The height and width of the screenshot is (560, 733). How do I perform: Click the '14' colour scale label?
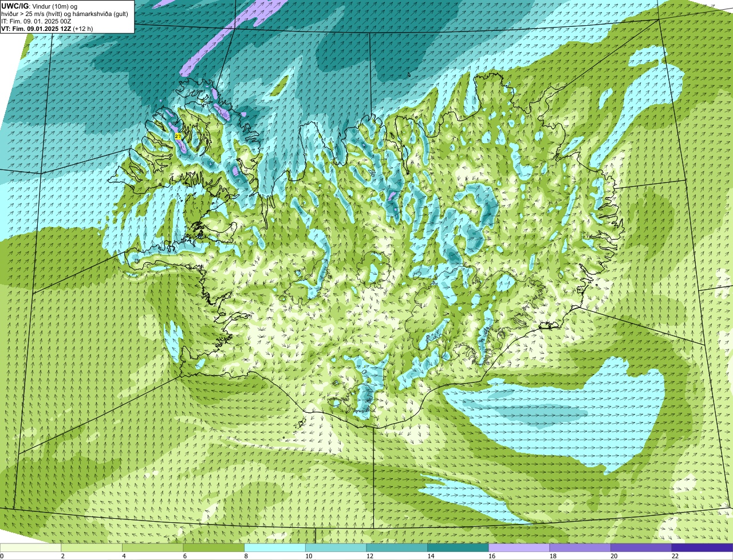point(431,556)
